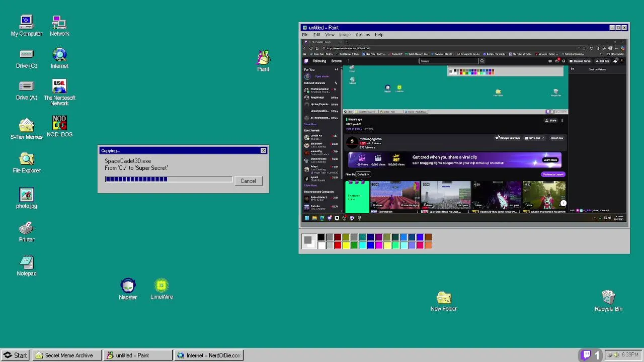Open the S-Tier Memes folder
Screen dimensions: 644x362
coord(26,129)
